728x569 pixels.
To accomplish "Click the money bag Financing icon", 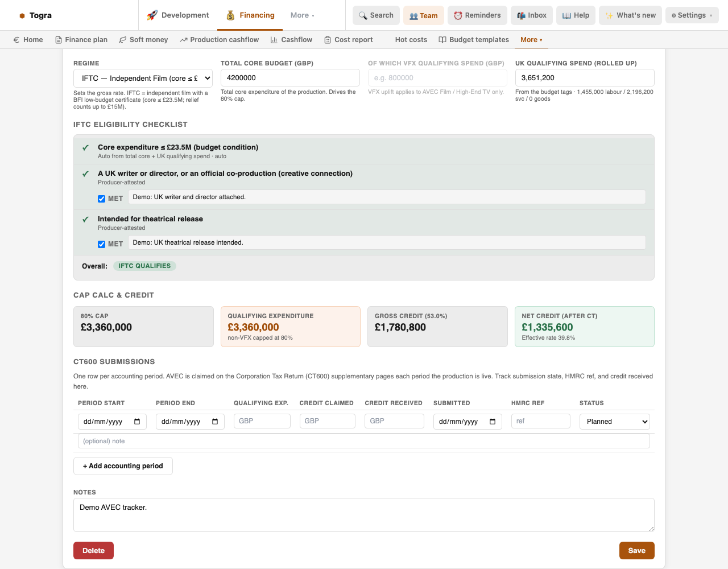I will (230, 15).
